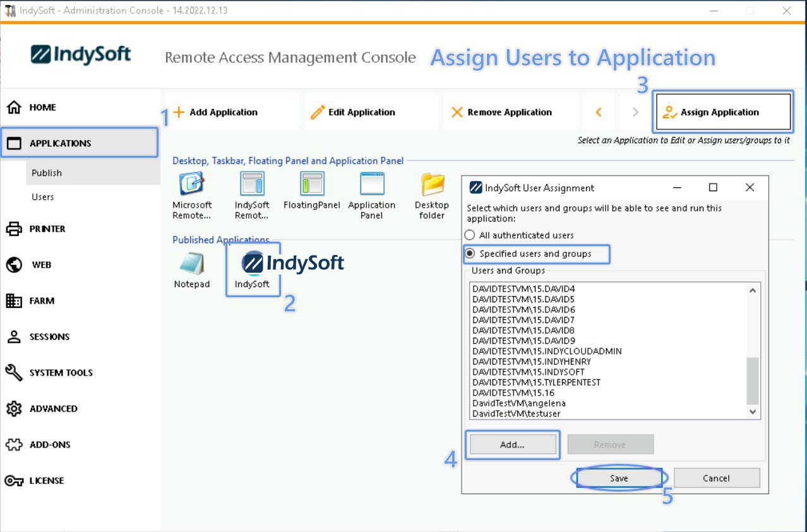Click the user list scrollbar thumb
The height and width of the screenshot is (532, 807).
(x=753, y=381)
